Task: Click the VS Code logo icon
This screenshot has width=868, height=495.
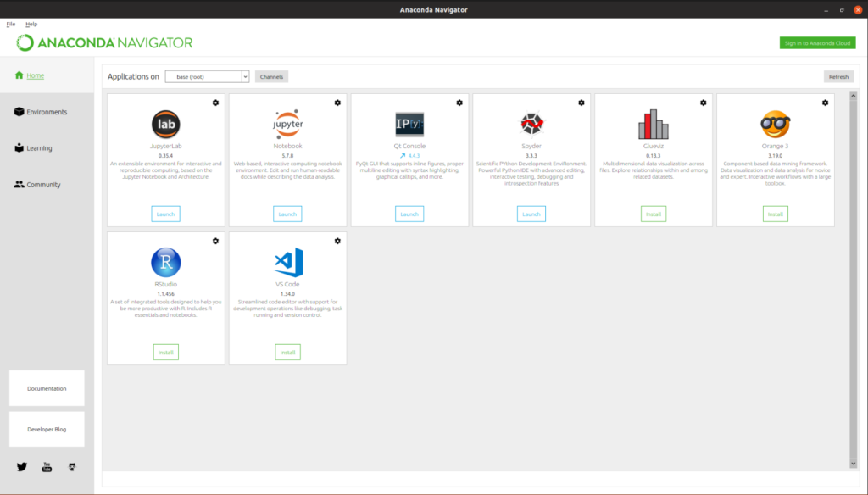Action: [x=288, y=263]
